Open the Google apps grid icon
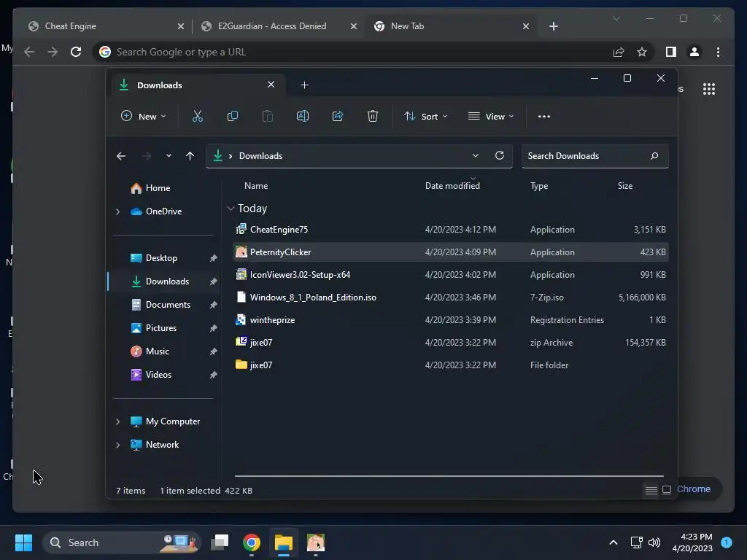 pos(709,89)
